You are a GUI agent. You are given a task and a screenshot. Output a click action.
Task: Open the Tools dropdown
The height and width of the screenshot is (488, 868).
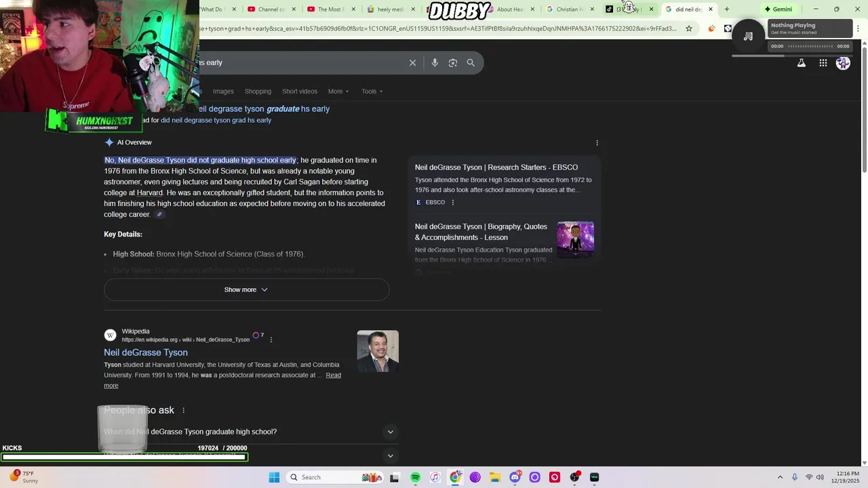click(x=372, y=91)
